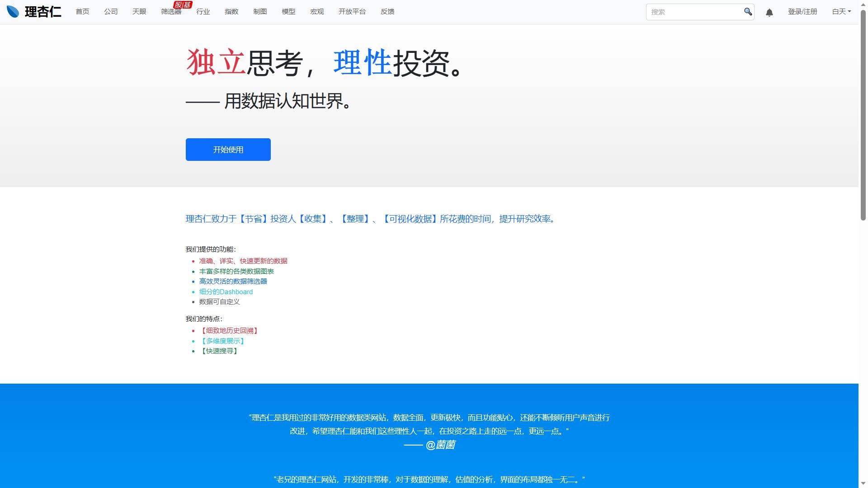Click the 登录/注册 link

click(802, 12)
